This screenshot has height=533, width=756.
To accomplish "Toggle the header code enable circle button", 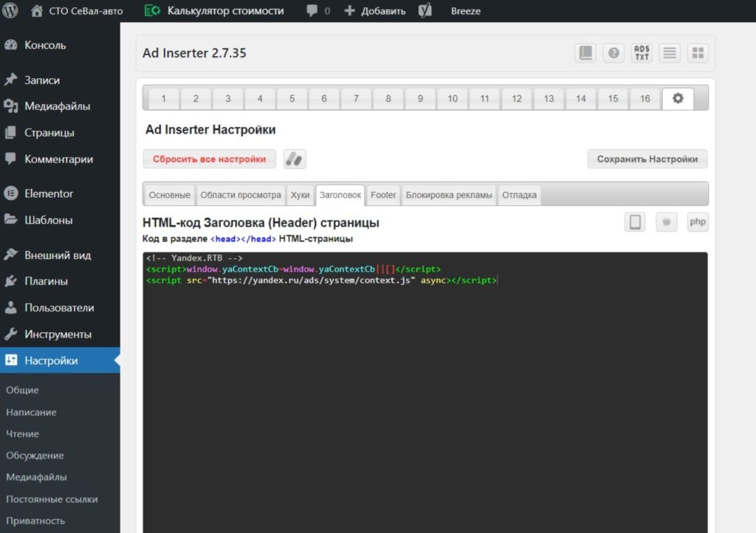I will point(667,221).
